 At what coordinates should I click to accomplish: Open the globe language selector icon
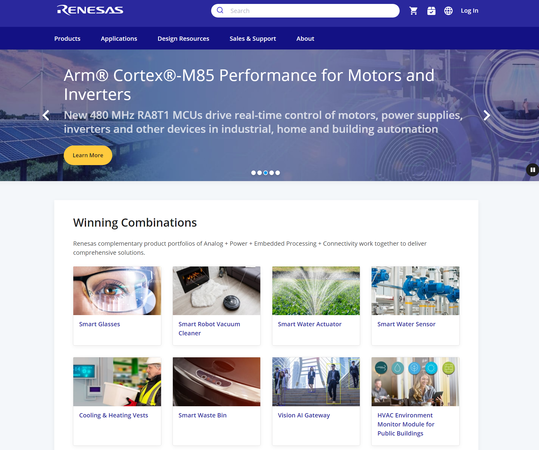pos(448,11)
